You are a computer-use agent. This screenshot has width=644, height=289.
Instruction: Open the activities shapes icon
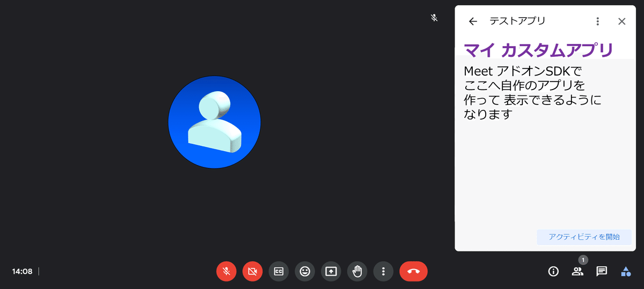tap(626, 271)
